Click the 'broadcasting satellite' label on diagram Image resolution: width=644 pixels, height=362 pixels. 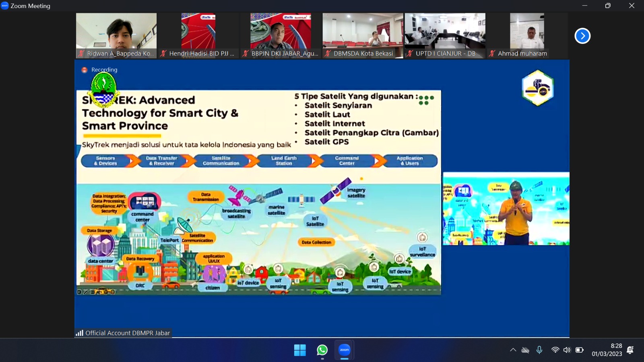click(x=236, y=214)
